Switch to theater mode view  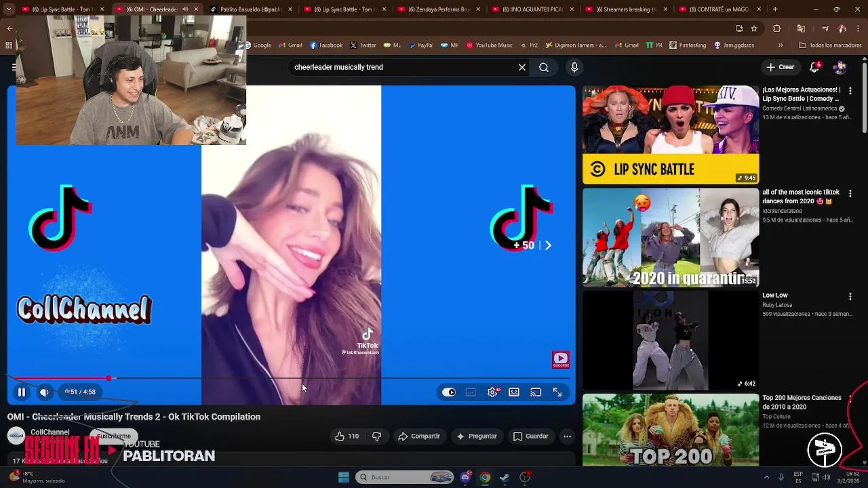(514, 392)
